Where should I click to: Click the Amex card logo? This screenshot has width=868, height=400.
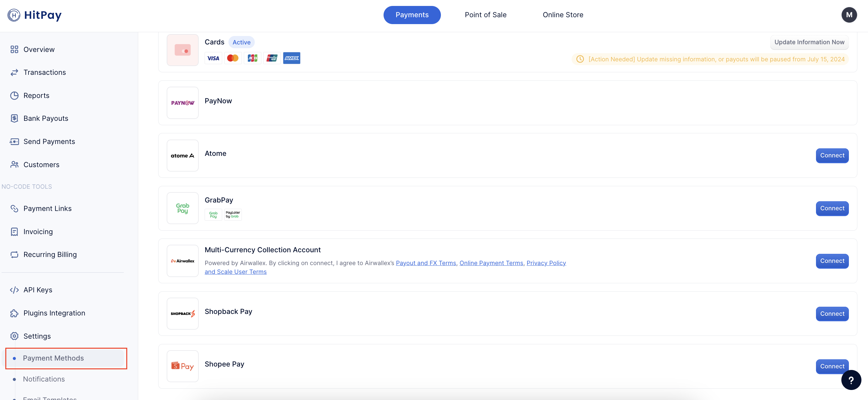[x=291, y=58]
